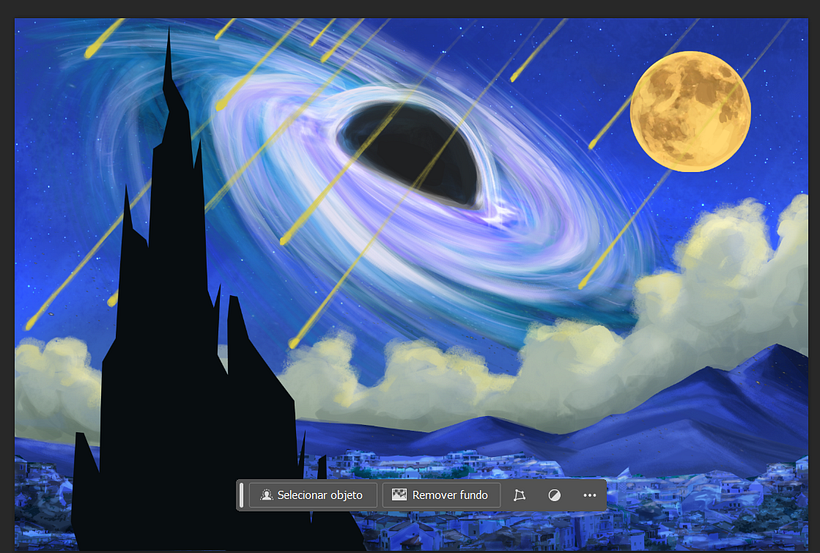820x553 pixels.
Task: Click the person icon in Selecionar objeto
Action: coord(266,495)
